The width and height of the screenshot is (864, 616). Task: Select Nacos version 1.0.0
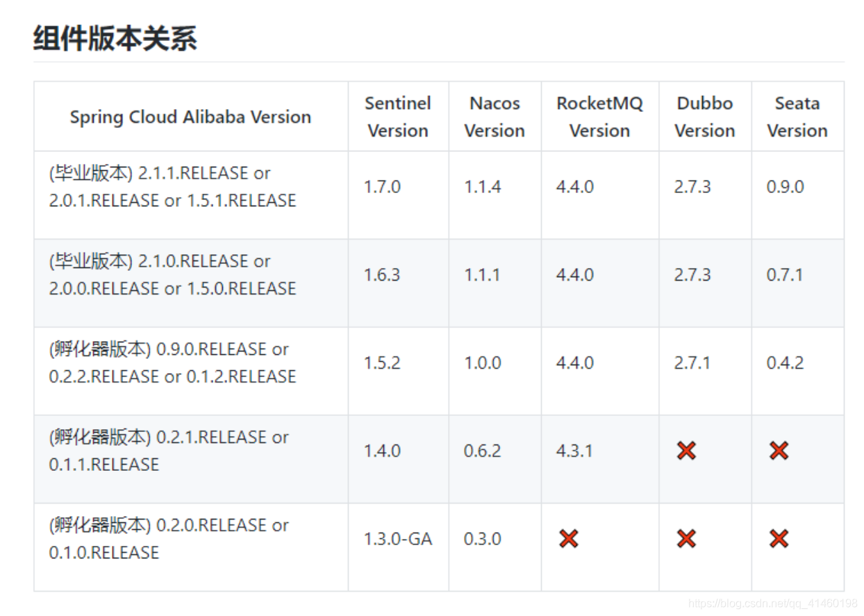pyautogui.click(x=483, y=363)
